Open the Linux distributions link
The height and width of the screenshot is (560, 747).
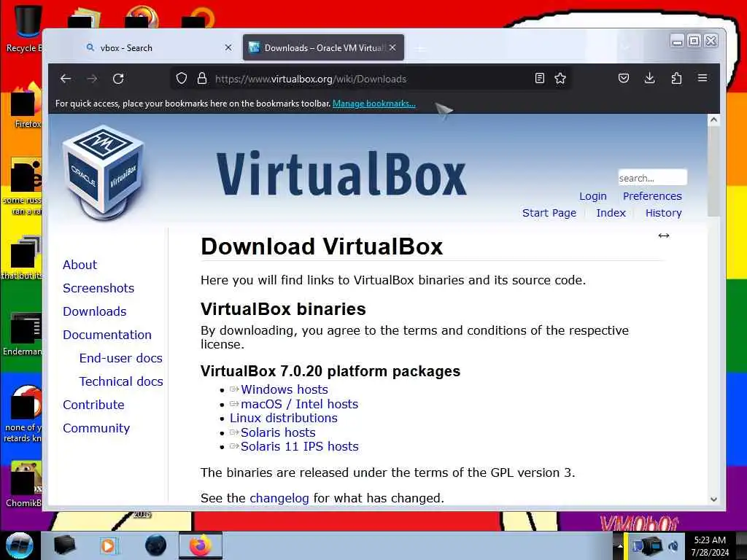[284, 418]
